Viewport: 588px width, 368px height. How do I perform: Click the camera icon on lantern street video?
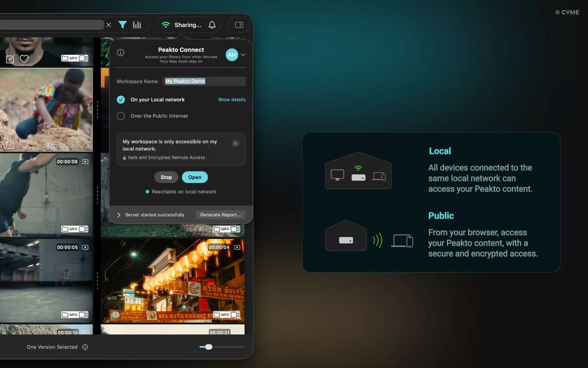tap(235, 315)
